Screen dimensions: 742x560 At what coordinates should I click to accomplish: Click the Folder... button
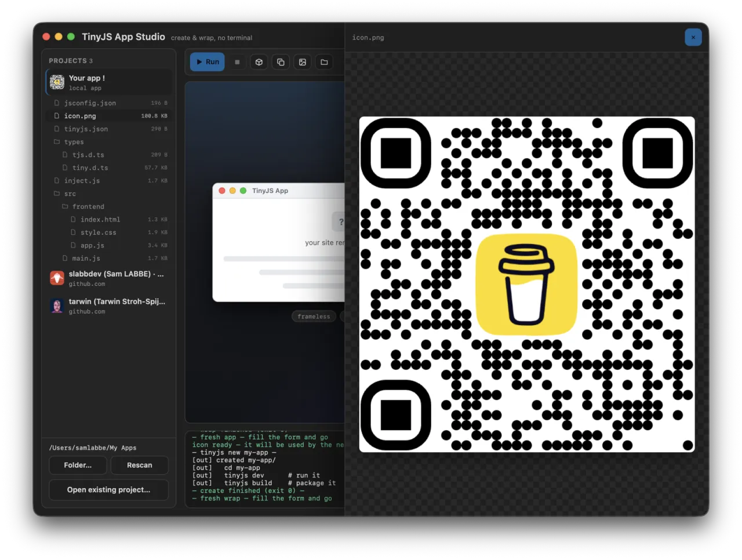pyautogui.click(x=78, y=465)
